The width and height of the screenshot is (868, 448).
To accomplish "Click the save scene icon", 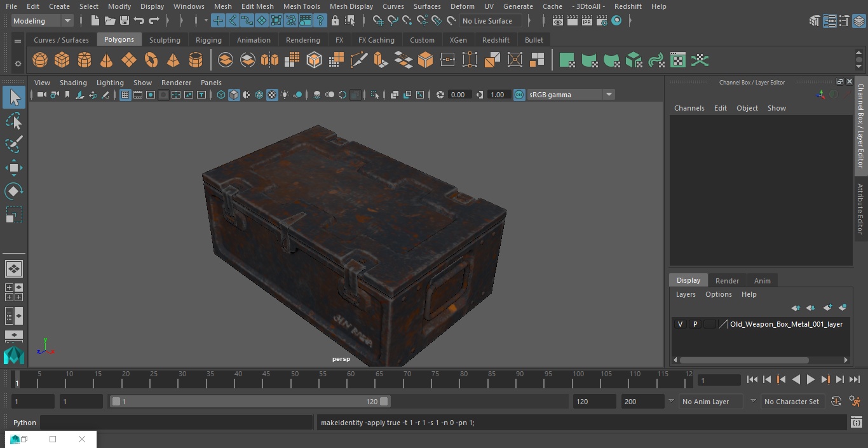I will 125,21.
